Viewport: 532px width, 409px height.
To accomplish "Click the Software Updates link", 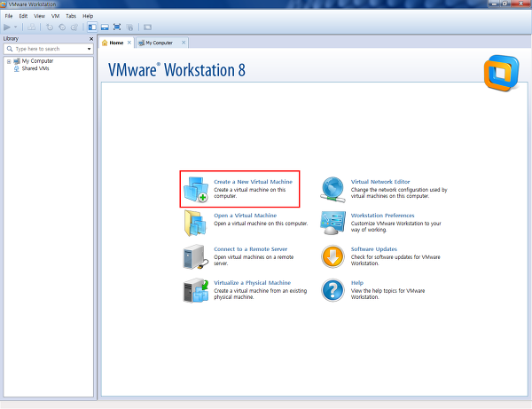I will (x=374, y=249).
